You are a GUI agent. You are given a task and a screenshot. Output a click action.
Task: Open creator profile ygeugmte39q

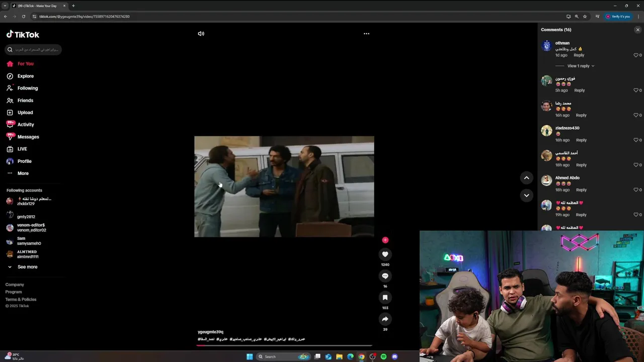pyautogui.click(x=210, y=332)
